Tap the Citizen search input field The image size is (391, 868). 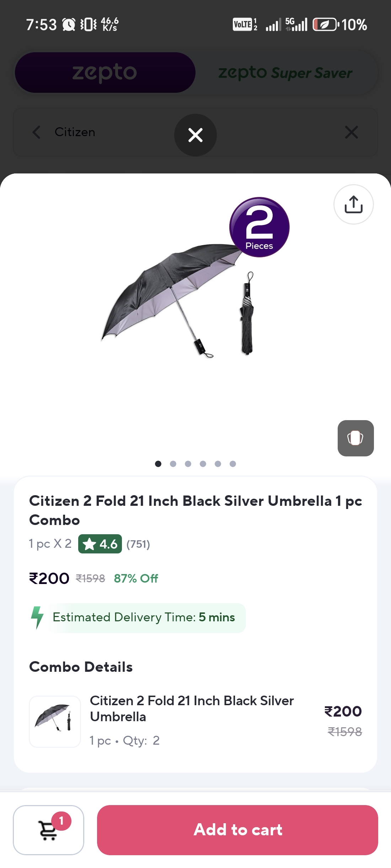pyautogui.click(x=75, y=132)
